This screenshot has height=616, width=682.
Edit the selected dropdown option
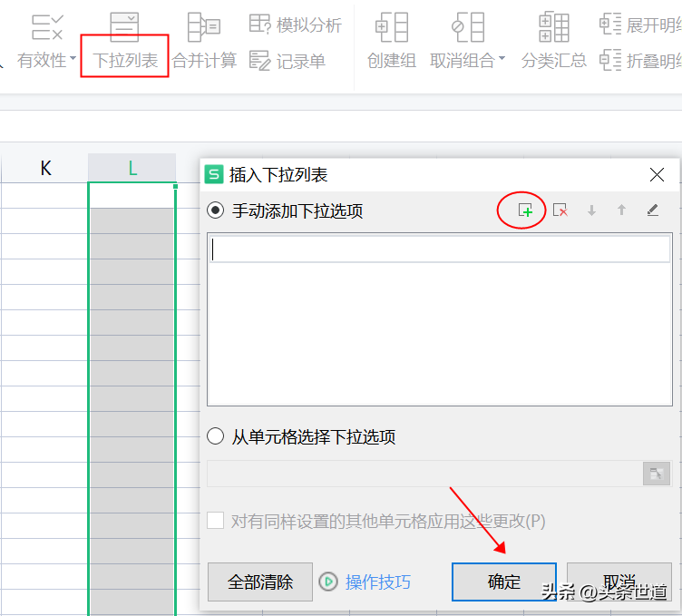(652, 210)
